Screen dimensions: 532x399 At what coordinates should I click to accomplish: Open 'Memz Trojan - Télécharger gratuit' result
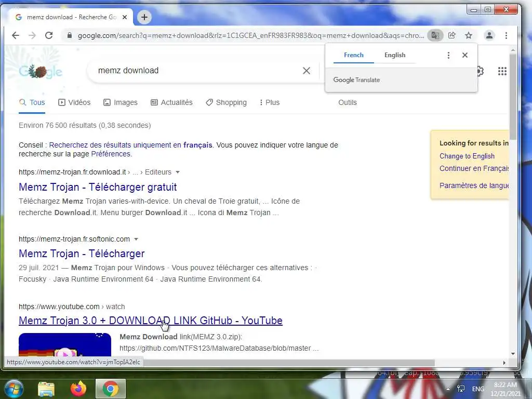98,187
